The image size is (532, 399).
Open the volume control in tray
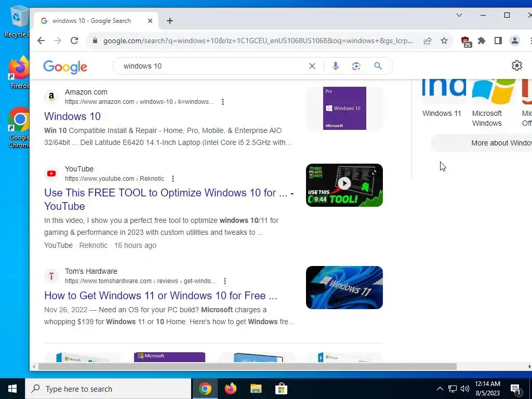[x=465, y=389]
